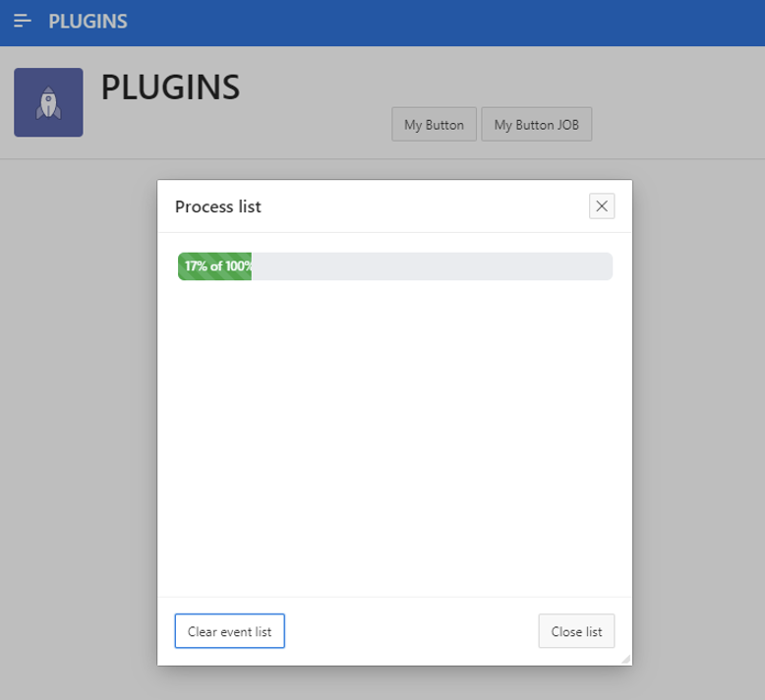Click dialog header bar beside the title
This screenshot has height=700, width=765.
pyautogui.click(x=425, y=206)
